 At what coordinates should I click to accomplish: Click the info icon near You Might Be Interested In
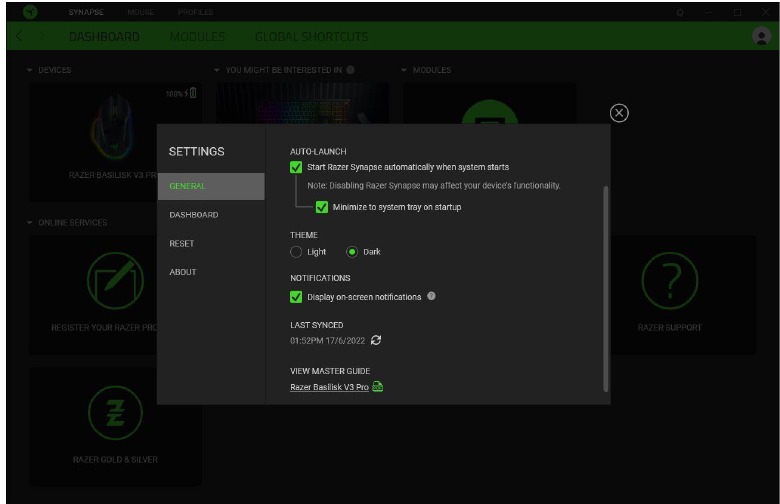(x=351, y=70)
